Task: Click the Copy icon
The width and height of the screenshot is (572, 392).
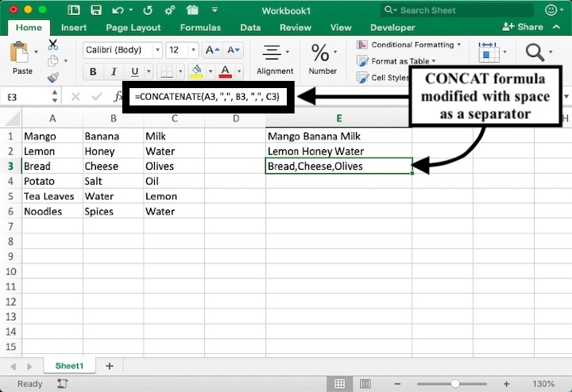Action: tap(53, 61)
